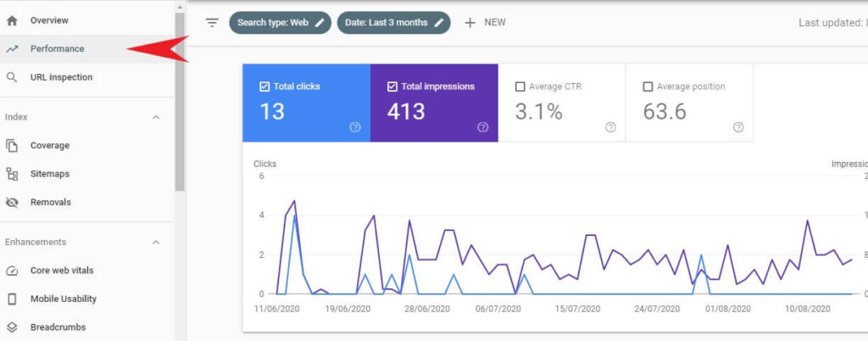Image resolution: width=868 pixels, height=341 pixels.
Task: Open the Coverage report
Action: coord(87,146)
